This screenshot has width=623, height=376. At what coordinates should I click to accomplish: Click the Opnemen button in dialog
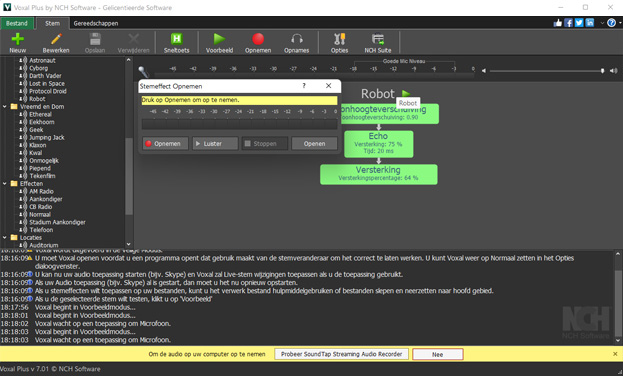(x=165, y=143)
